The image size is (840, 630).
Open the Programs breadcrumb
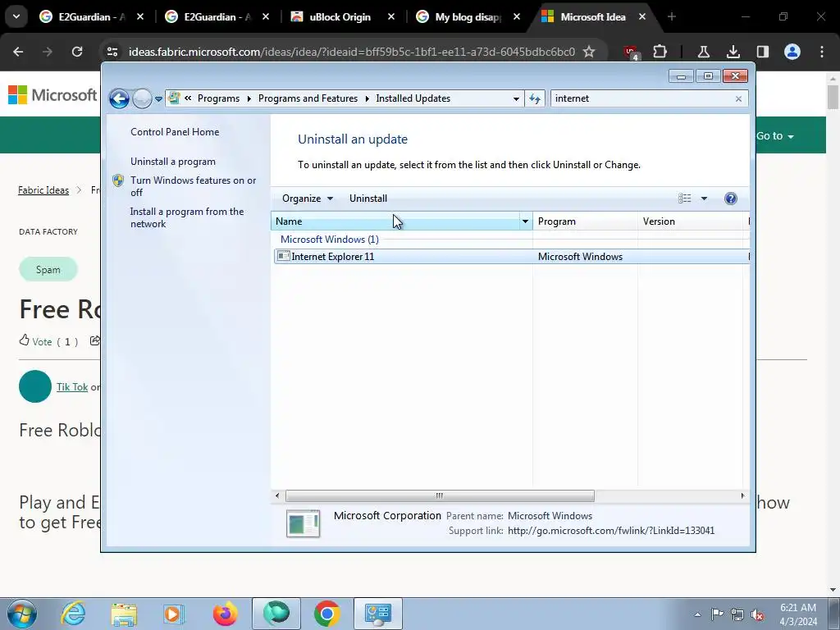(218, 98)
